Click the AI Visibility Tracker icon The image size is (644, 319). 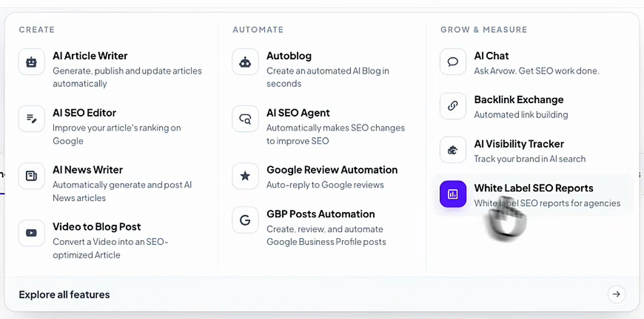tap(453, 150)
